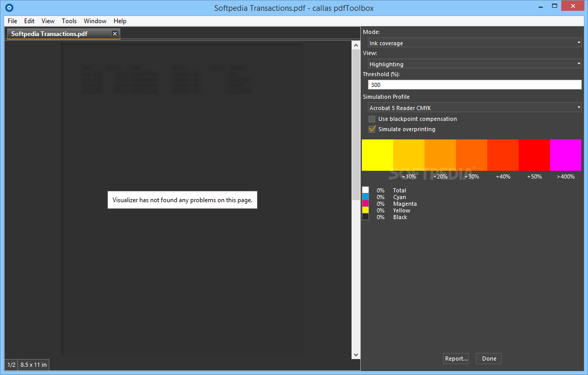Close the Softpedia Transactions.pdf tab
This screenshot has width=588, height=375.
(x=115, y=34)
